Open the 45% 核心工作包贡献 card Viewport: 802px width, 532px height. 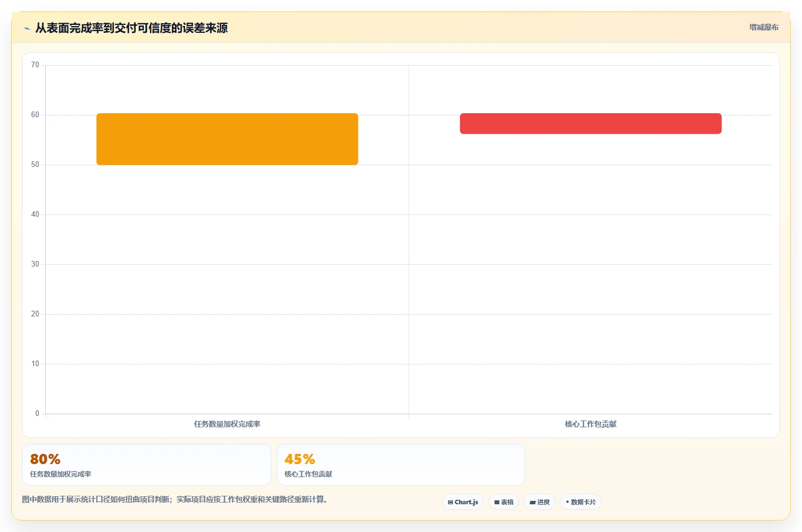click(x=401, y=465)
